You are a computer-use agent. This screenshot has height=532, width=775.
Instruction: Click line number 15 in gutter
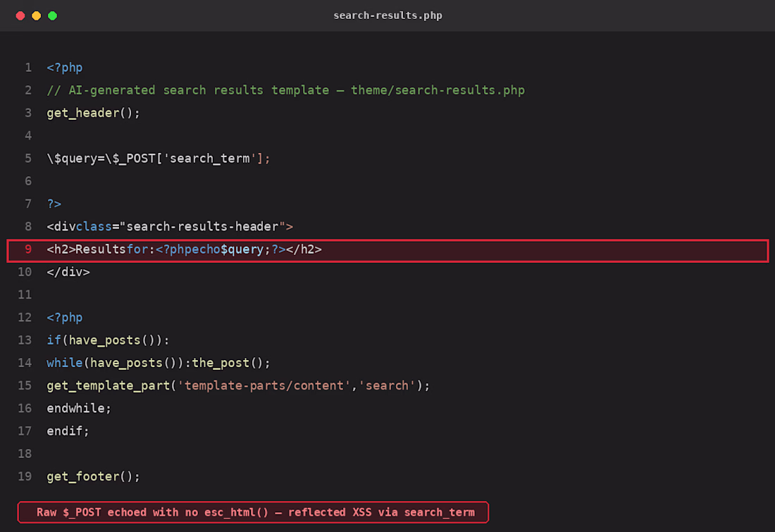point(25,386)
